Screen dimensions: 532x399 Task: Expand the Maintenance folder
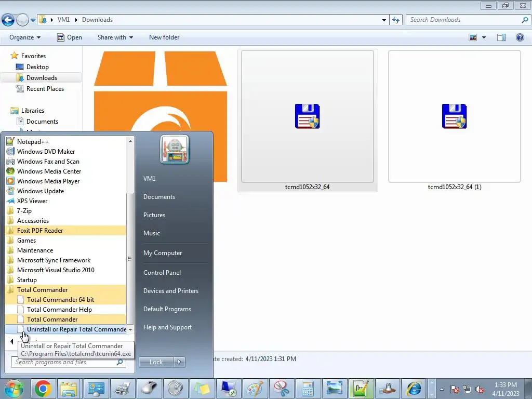[x=65, y=250]
